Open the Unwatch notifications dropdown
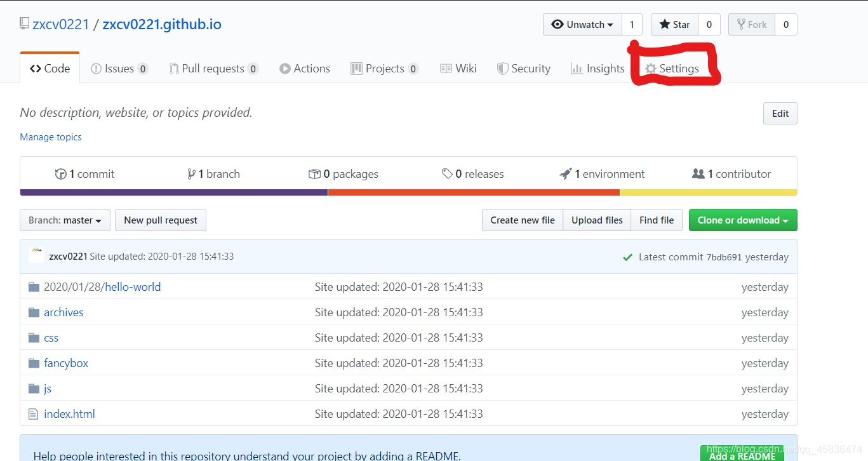Viewport: 868px width, 461px height. [x=582, y=24]
